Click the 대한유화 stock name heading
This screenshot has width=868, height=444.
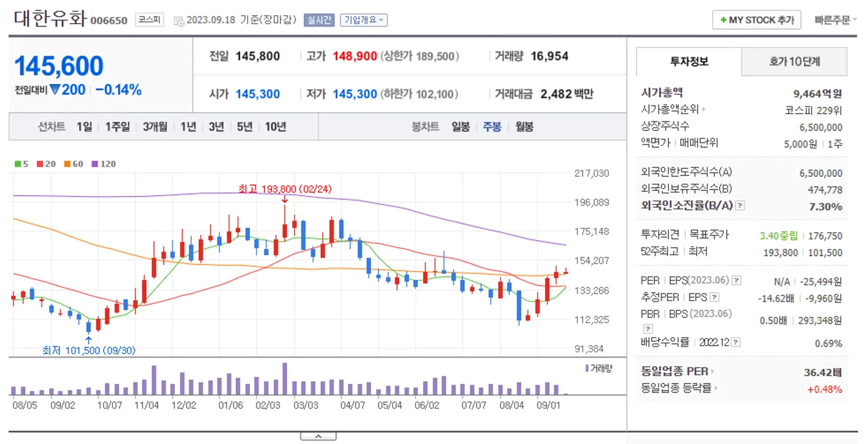[50, 18]
